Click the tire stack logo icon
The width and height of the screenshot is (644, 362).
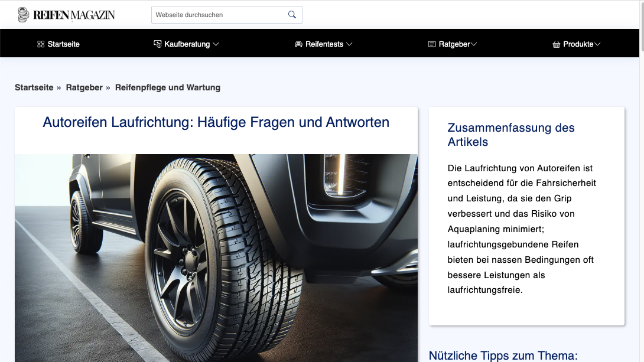coord(23,15)
